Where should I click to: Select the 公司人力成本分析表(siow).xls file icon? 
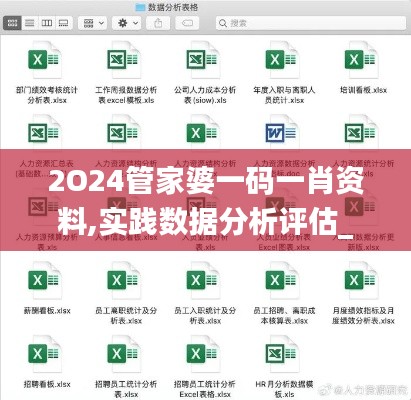click(x=203, y=60)
